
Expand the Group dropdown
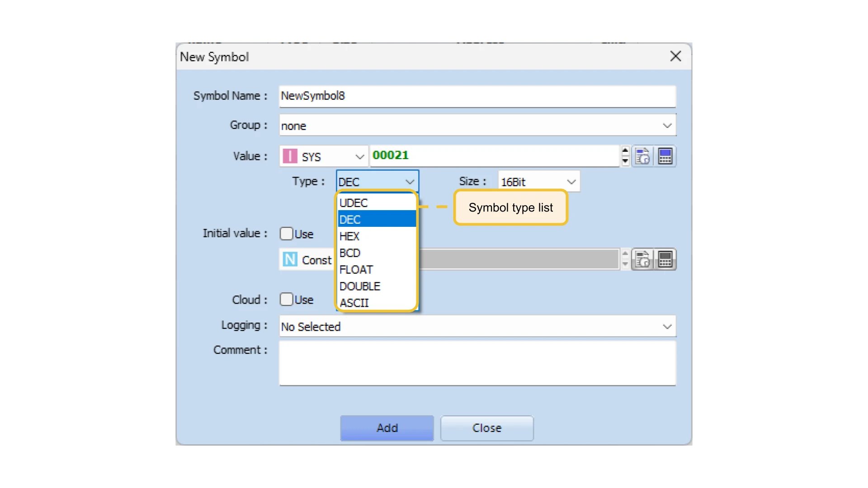[x=667, y=126]
